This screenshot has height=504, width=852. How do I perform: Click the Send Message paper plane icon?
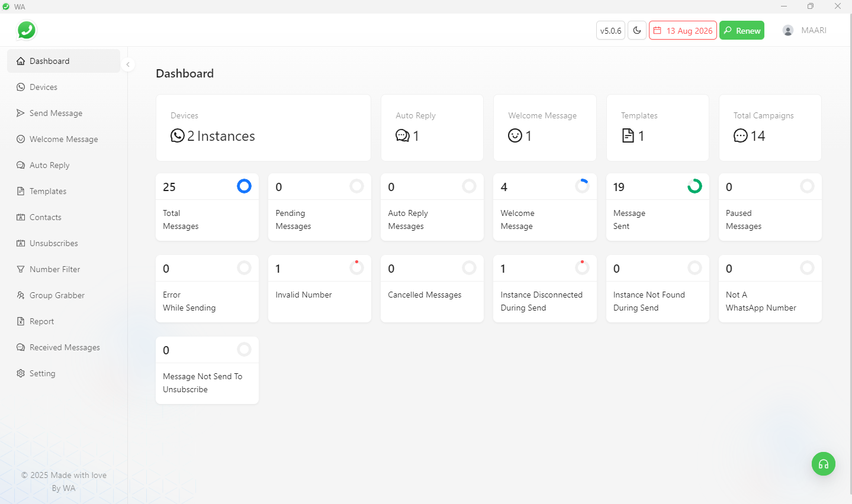pos(21,113)
